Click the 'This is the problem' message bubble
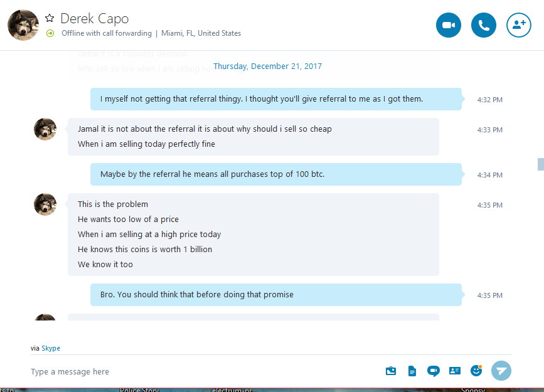This screenshot has height=392, width=544. 253,234
